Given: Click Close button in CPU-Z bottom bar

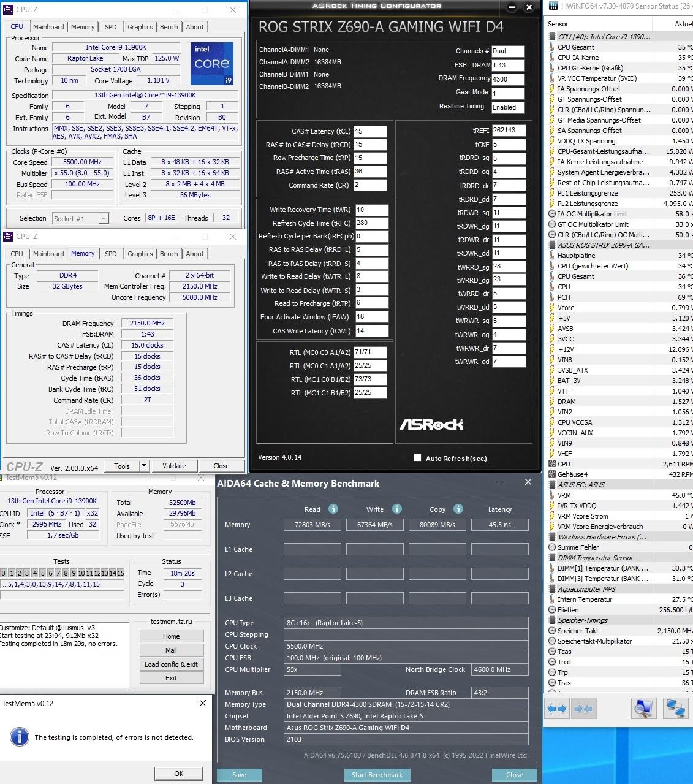Looking at the screenshot, I should 221,466.
